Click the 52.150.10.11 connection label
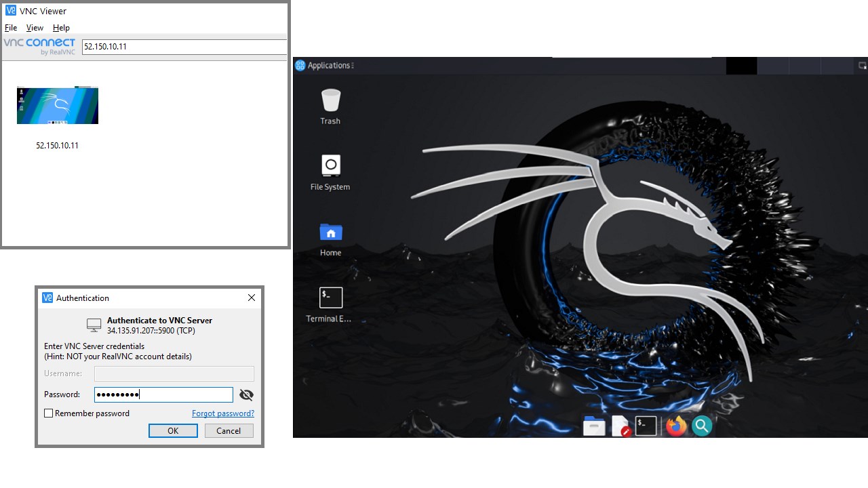 coord(58,146)
